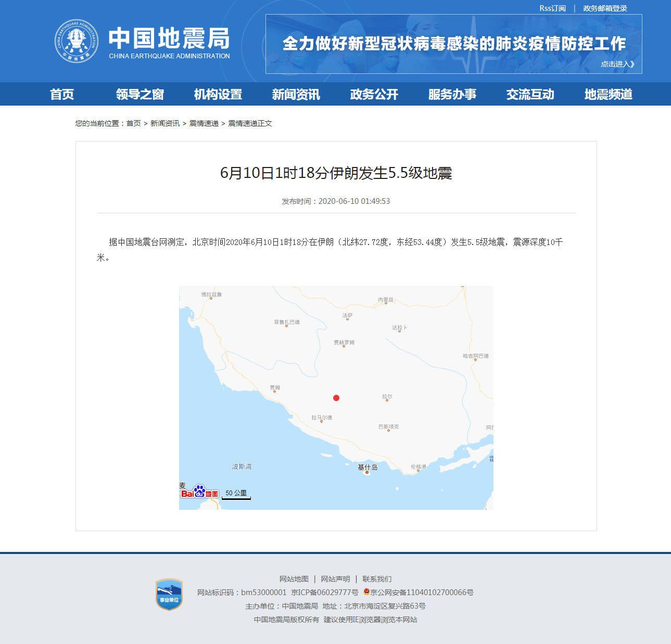Select the red earthquake epicenter marker

336,398
